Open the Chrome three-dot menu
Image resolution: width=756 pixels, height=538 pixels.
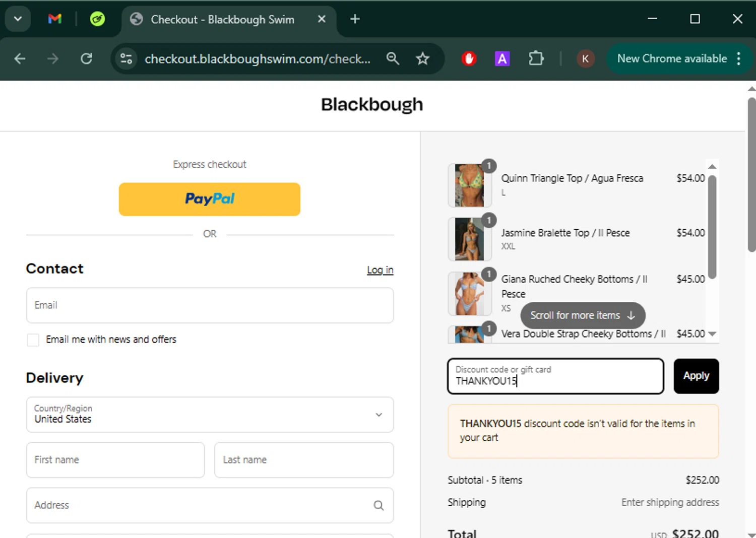(738, 59)
